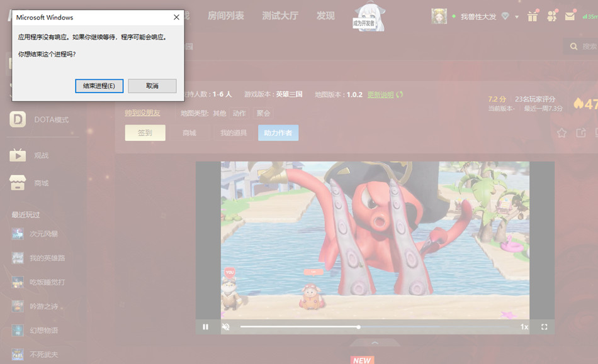Open the mail envelope icon
The width and height of the screenshot is (598, 364).
[570, 16]
